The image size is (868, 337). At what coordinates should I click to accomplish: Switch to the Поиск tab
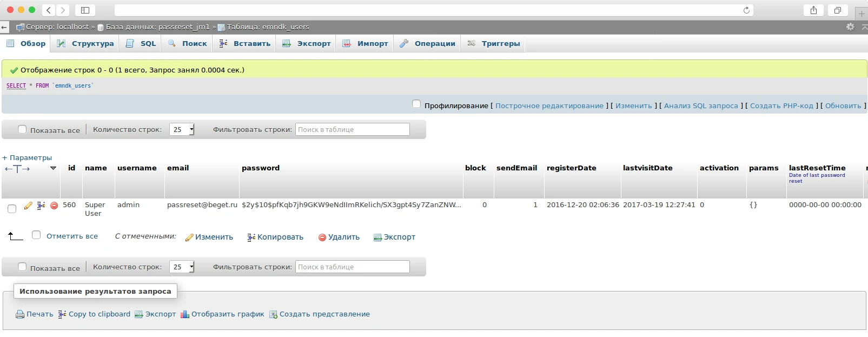[x=188, y=44]
